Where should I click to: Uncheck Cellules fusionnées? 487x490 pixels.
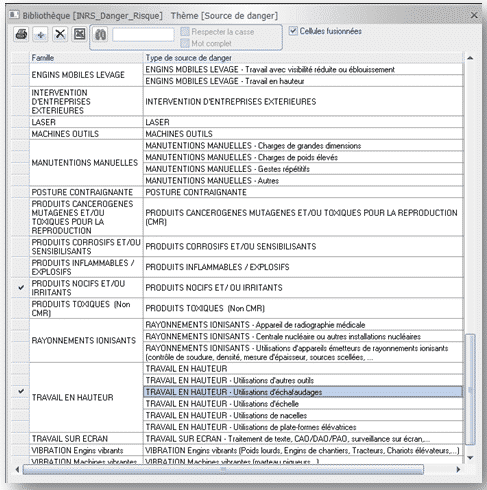pyautogui.click(x=293, y=31)
